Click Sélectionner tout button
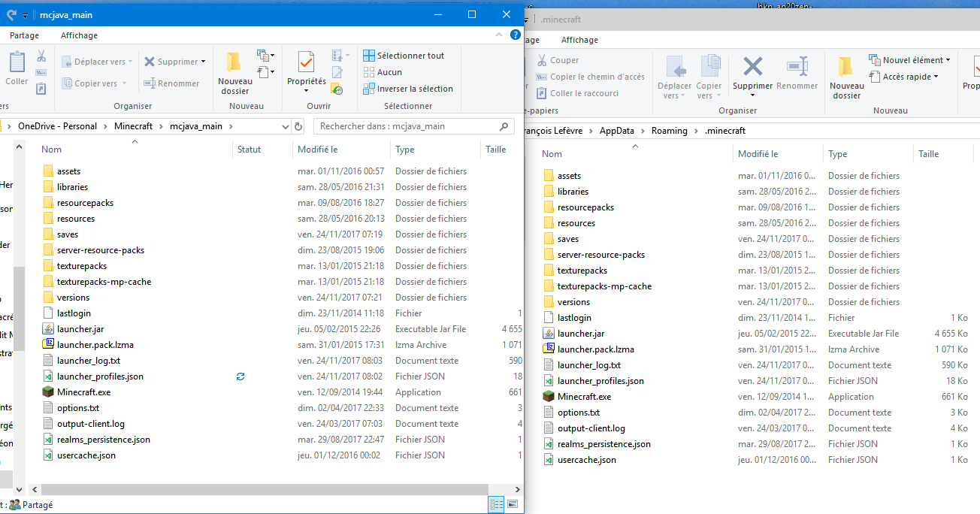Screen dimensions: 980x514 tap(404, 56)
